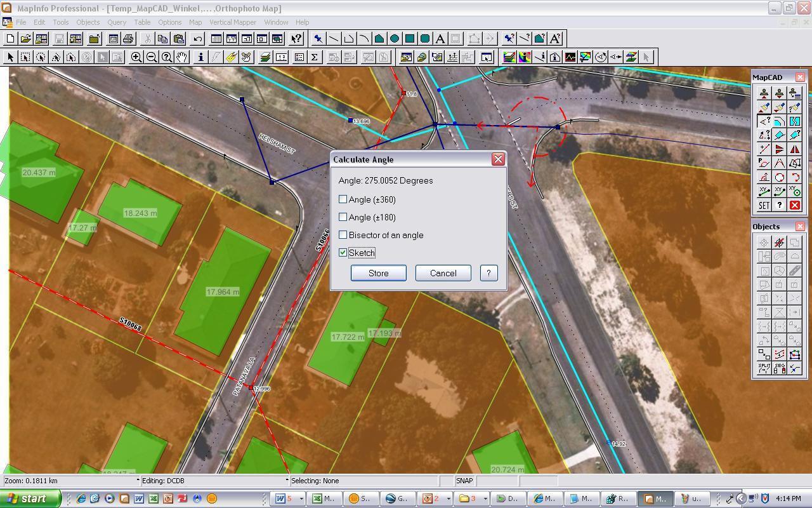Open the Windows start button
812x508 pixels.
click(30, 498)
